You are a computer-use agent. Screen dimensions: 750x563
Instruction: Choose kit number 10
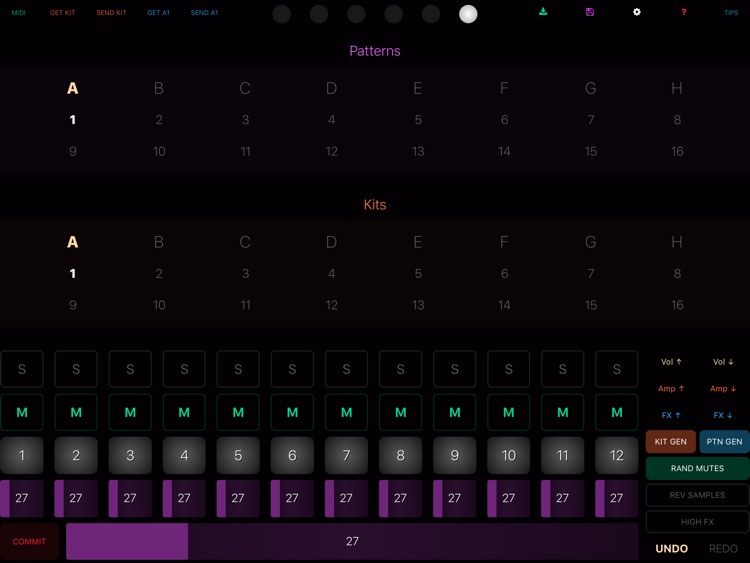click(159, 305)
